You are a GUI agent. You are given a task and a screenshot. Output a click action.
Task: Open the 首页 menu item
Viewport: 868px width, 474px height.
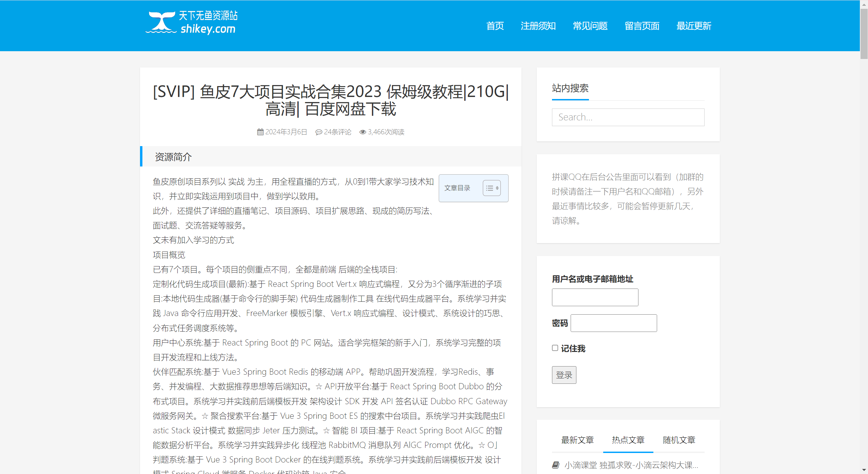coord(495,26)
